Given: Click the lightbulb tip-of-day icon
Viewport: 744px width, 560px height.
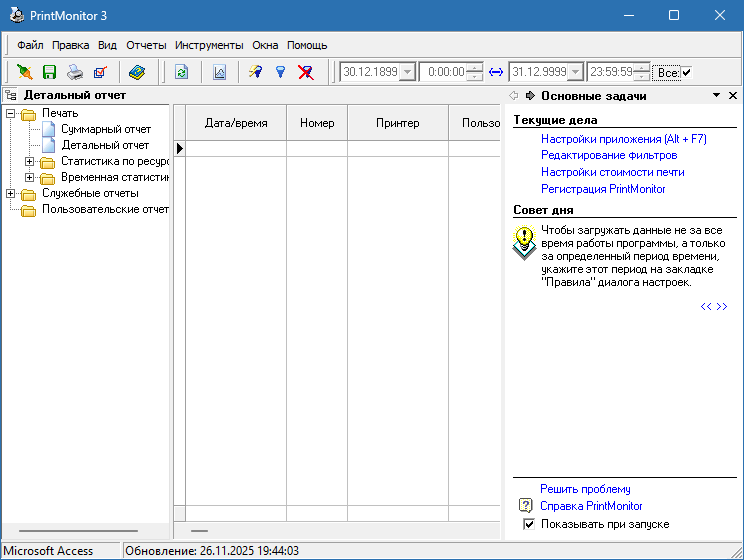Looking at the screenshot, I should [x=524, y=243].
